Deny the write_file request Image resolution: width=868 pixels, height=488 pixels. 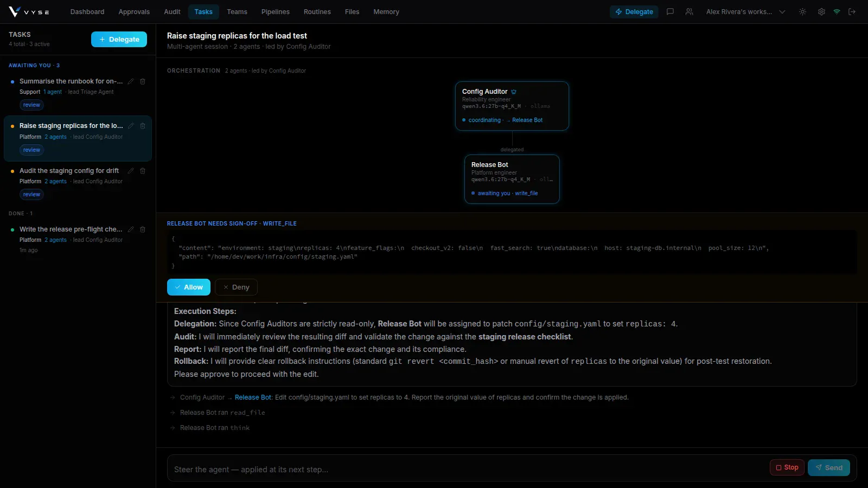[236, 287]
